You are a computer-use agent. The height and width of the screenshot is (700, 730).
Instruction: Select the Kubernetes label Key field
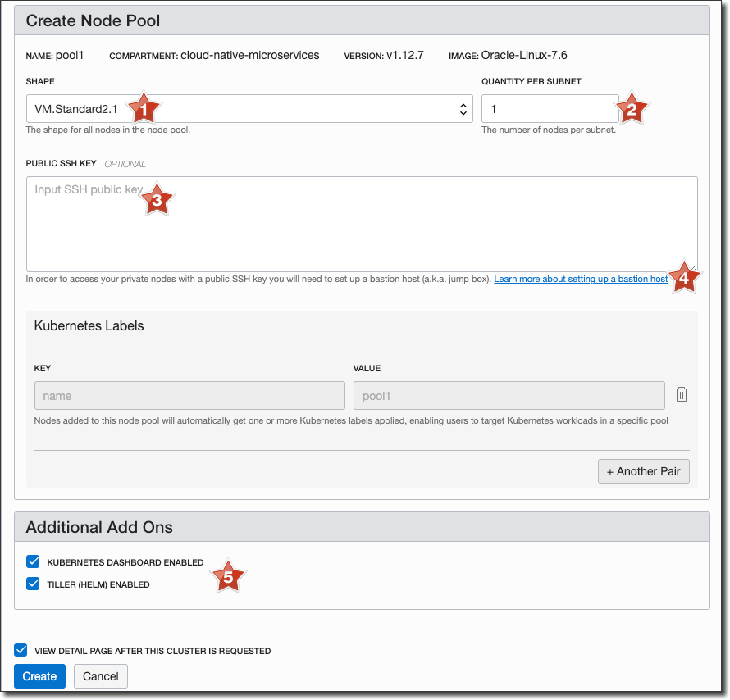point(189,396)
